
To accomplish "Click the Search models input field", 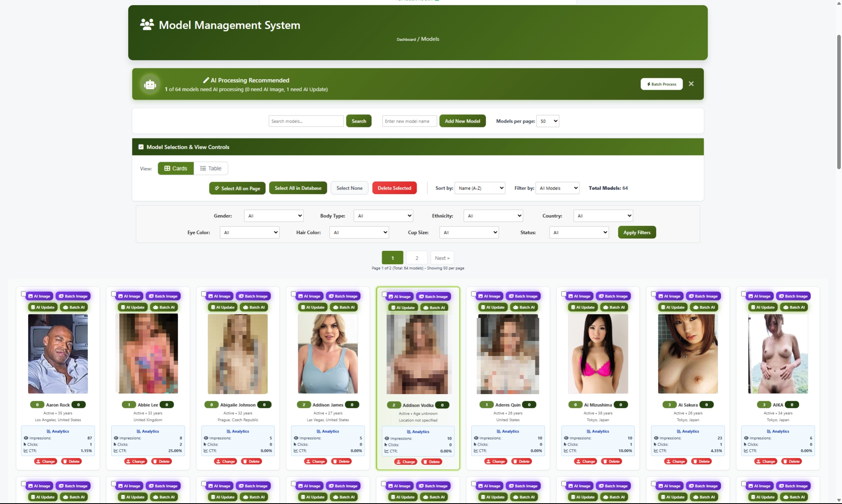I will [306, 121].
